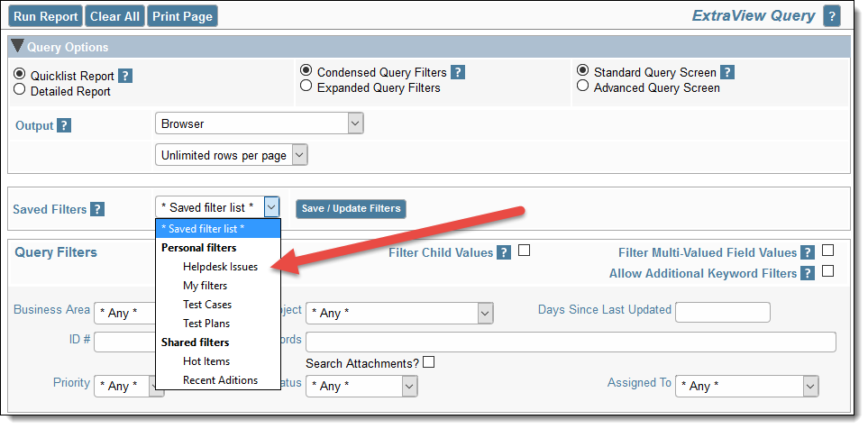Select Helpdesk Issues from the filter list

(220, 266)
